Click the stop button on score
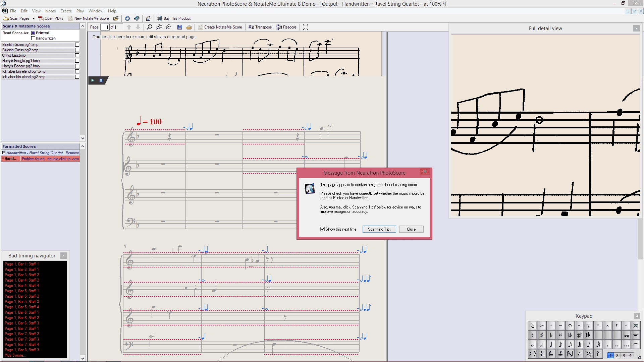Viewport: 644px width, 362px height. coord(101,80)
